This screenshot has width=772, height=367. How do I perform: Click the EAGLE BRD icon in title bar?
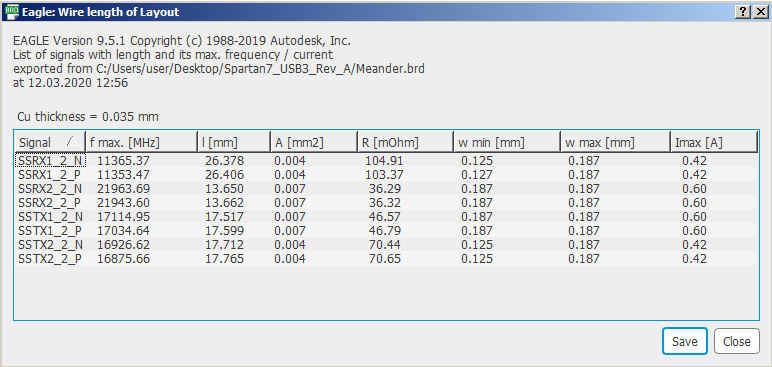11,11
